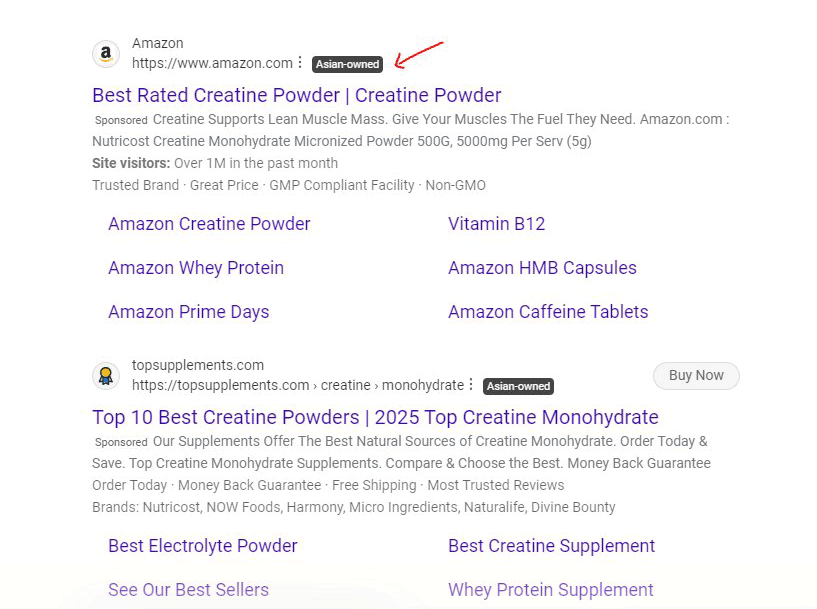Go to Best Creatine Supplement sitelink
This screenshot has height=609, width=817.
(551, 546)
